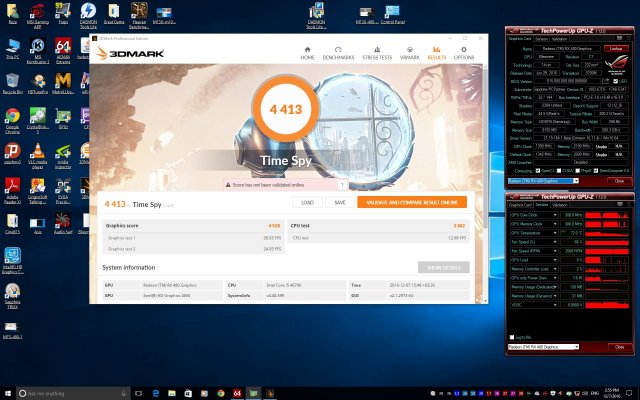Screen dimensions: 640x400
Task: Toggle the CUDA checkbox in GPU-Z
Action: tap(560, 170)
